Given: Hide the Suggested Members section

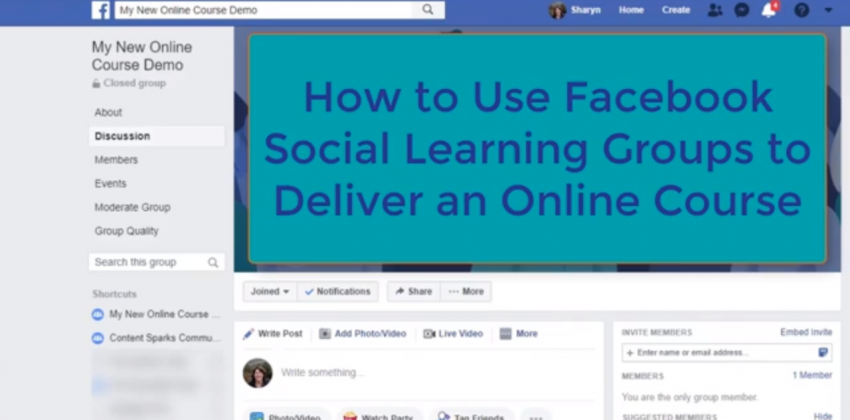Looking at the screenshot, I should point(823,416).
